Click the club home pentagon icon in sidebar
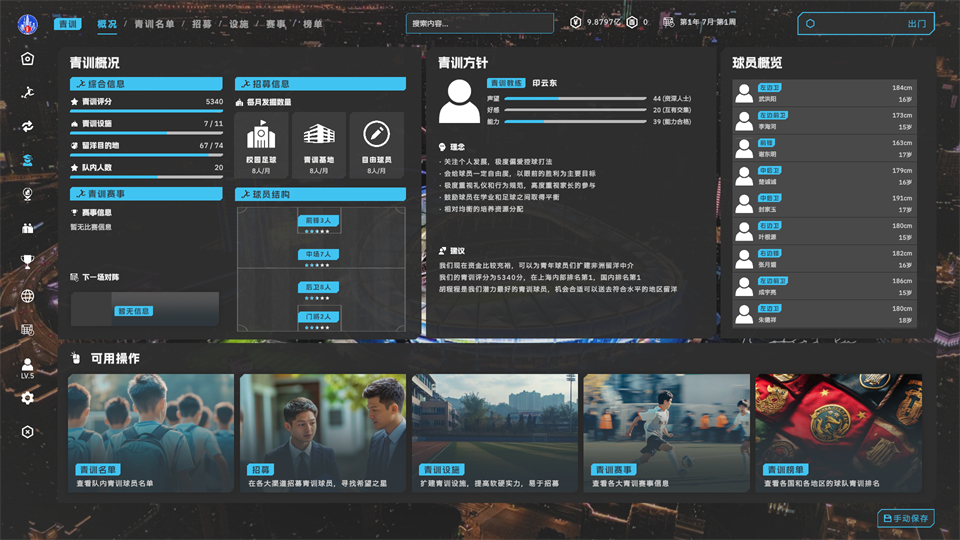Screen dimensions: 960x540 (27, 58)
